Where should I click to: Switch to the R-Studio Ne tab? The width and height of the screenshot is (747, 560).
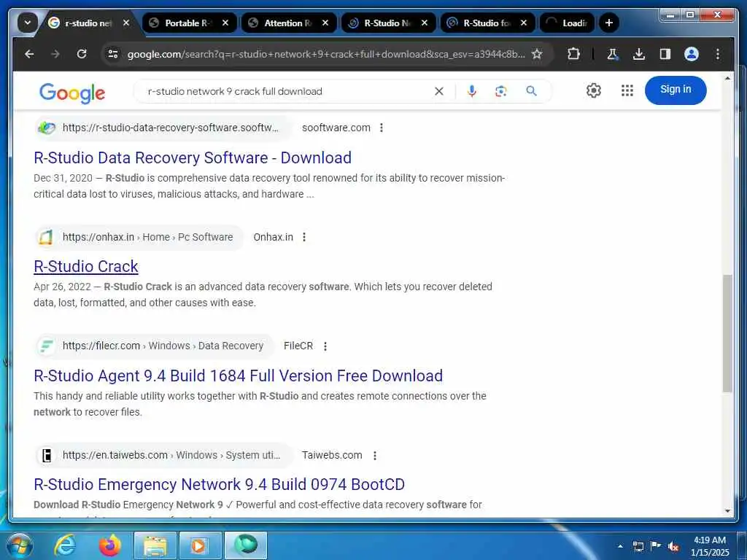pyautogui.click(x=388, y=23)
